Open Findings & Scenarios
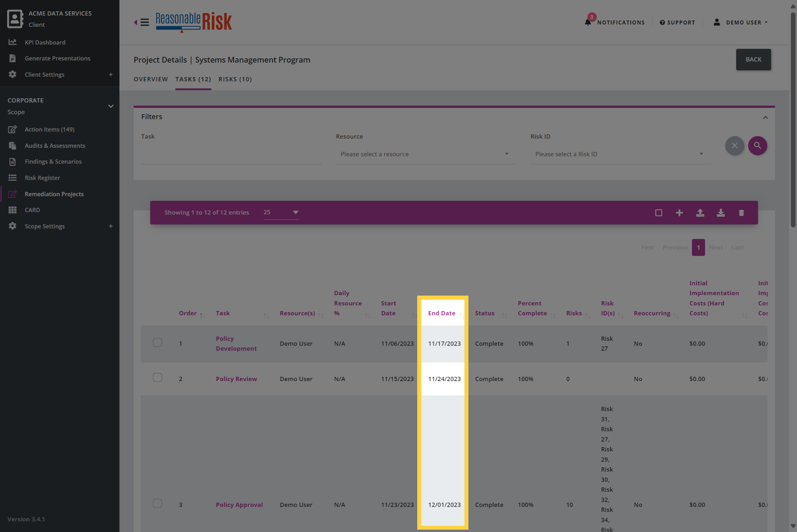Viewport: 797px width, 532px height. (53, 162)
